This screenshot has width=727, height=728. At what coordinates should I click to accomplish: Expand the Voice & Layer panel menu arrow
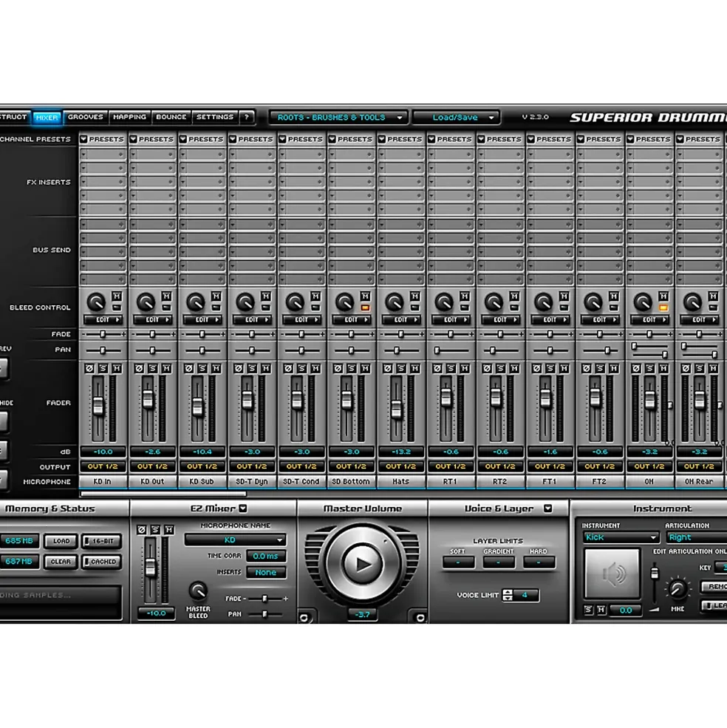(547, 508)
